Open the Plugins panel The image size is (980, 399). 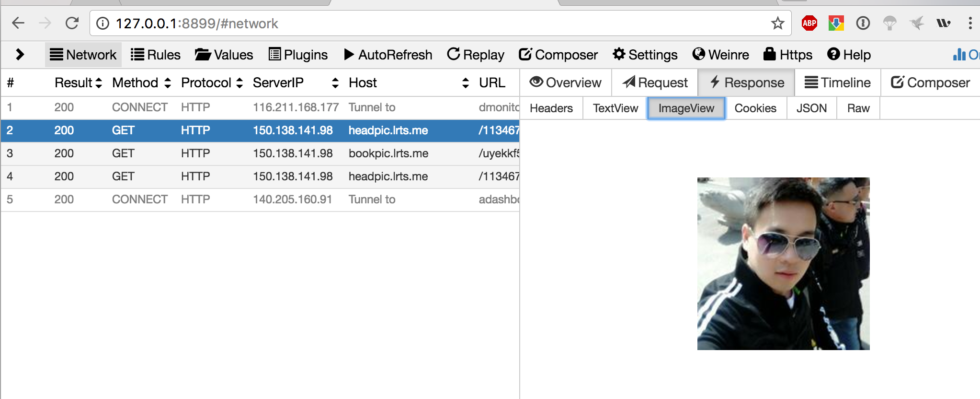298,55
